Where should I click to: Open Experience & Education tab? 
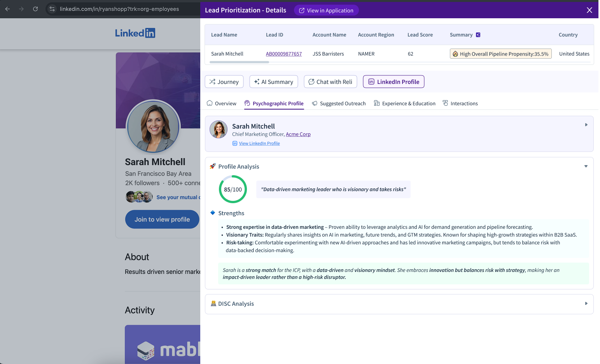coord(405,103)
